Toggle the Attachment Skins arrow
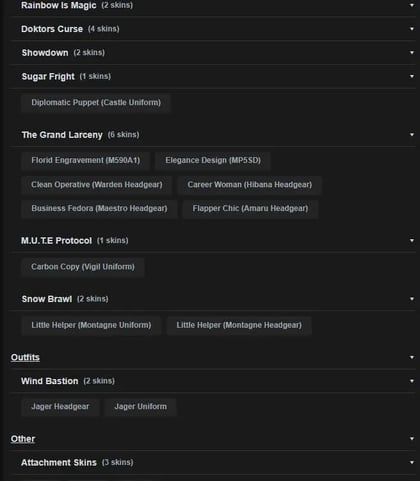Viewport: 420px width, 481px height. pyautogui.click(x=412, y=462)
